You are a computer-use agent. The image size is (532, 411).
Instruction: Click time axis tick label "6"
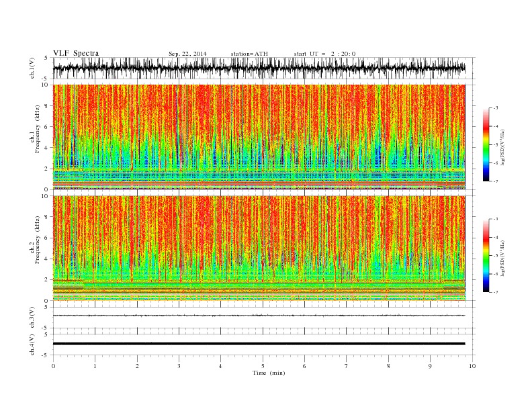305,366
